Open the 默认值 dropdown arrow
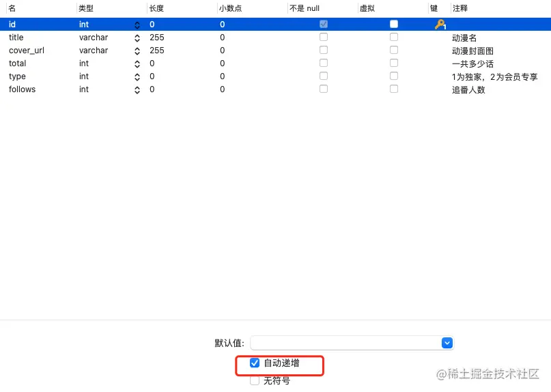 pyautogui.click(x=447, y=343)
